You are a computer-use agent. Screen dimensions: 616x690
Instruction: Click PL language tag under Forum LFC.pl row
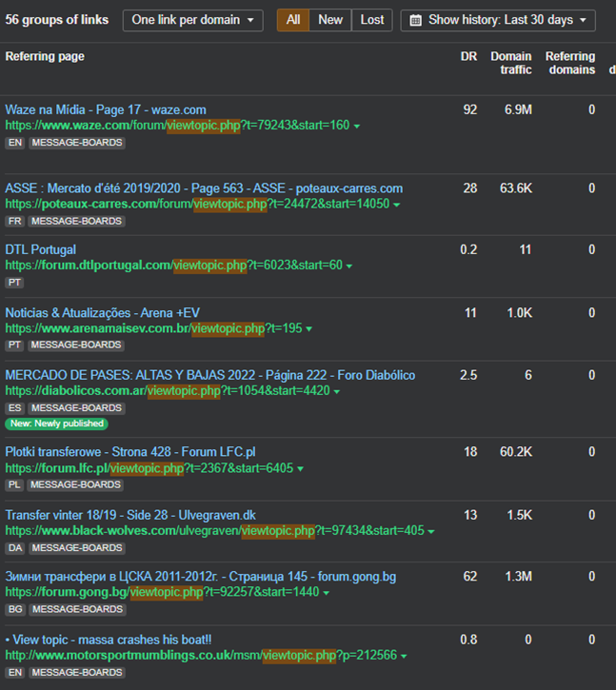click(x=14, y=485)
